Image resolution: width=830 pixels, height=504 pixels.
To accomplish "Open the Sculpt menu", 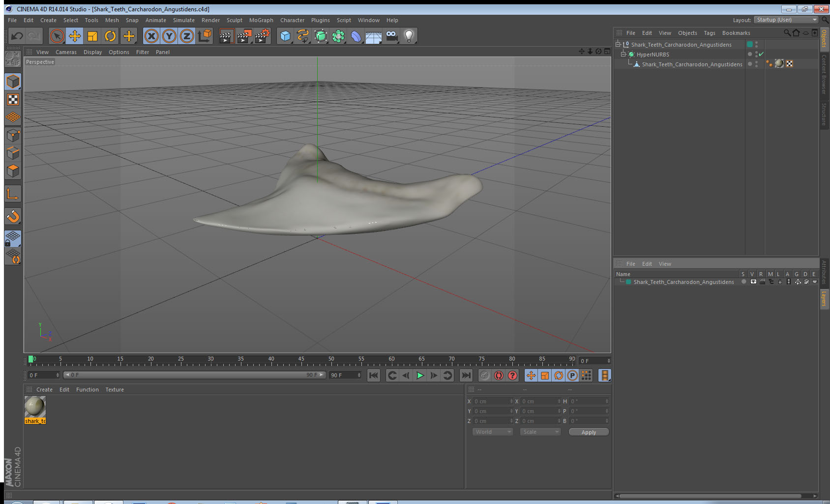I will [235, 20].
